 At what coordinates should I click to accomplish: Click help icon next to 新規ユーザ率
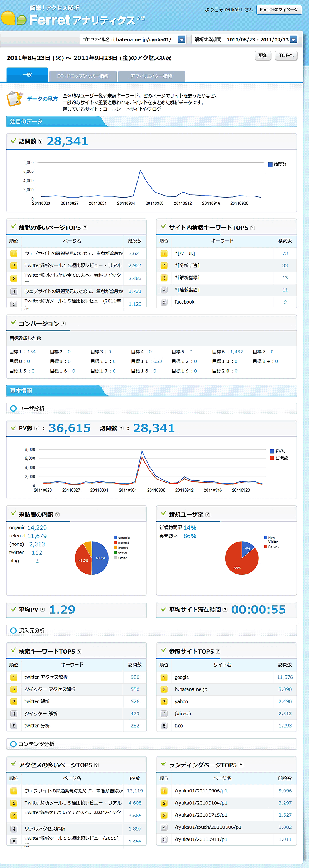tap(208, 514)
